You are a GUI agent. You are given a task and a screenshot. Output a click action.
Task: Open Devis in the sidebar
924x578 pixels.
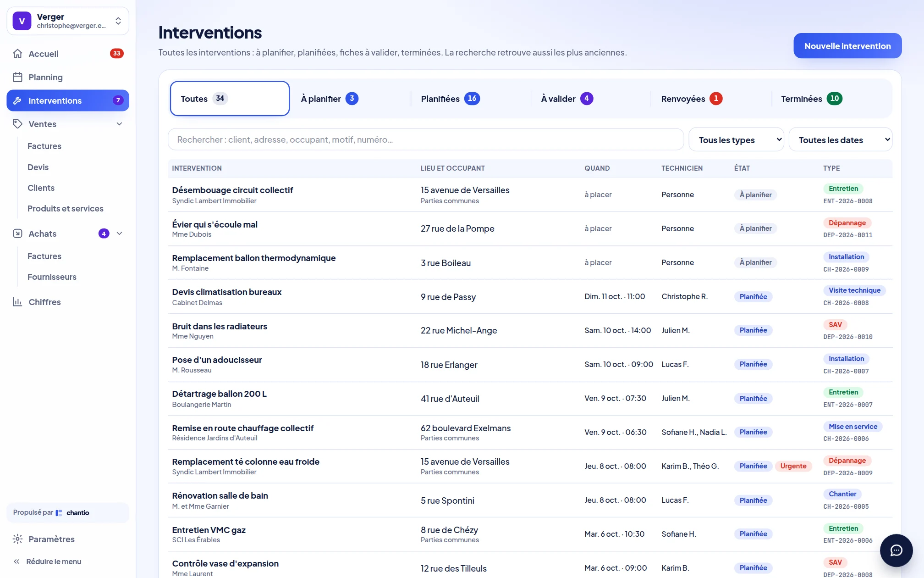(38, 167)
